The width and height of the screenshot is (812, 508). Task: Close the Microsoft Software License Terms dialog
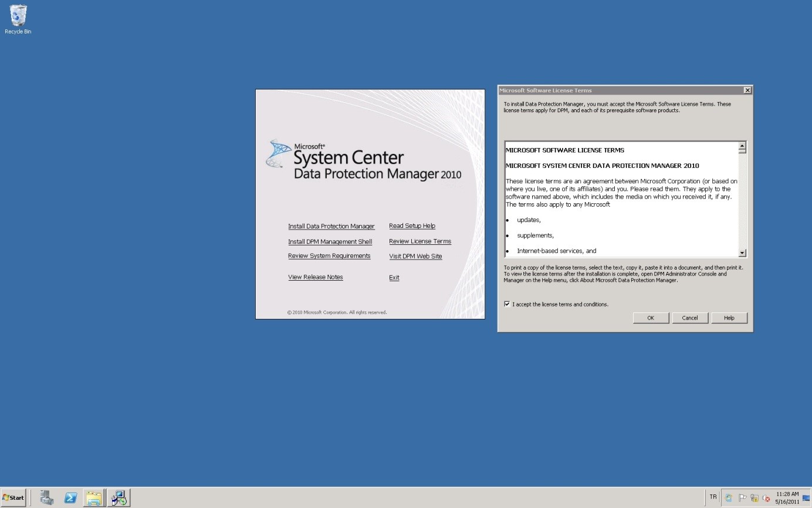(747, 90)
